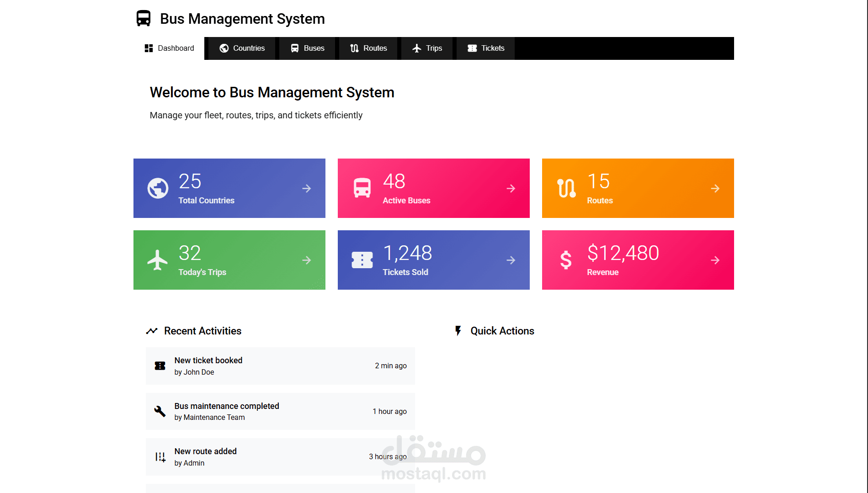Click the route icon on Routes tab
The width and height of the screenshot is (868, 493).
coord(354,48)
